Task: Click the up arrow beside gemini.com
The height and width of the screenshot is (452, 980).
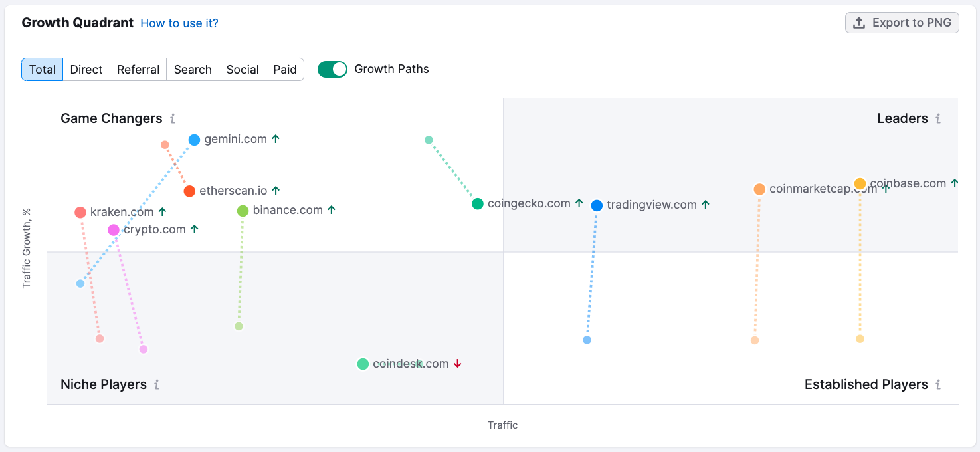Action: point(276,139)
